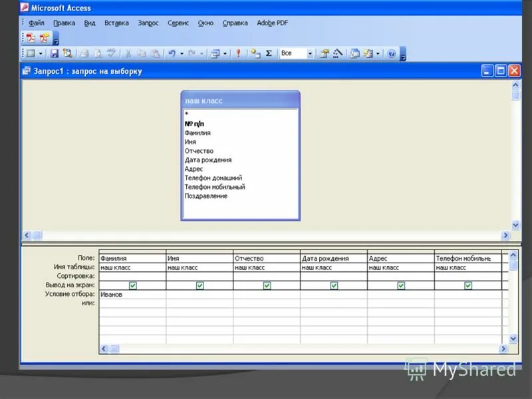This screenshot has width=532, height=399.
Task: Click the file search toolbar icon
Action: click(x=67, y=53)
